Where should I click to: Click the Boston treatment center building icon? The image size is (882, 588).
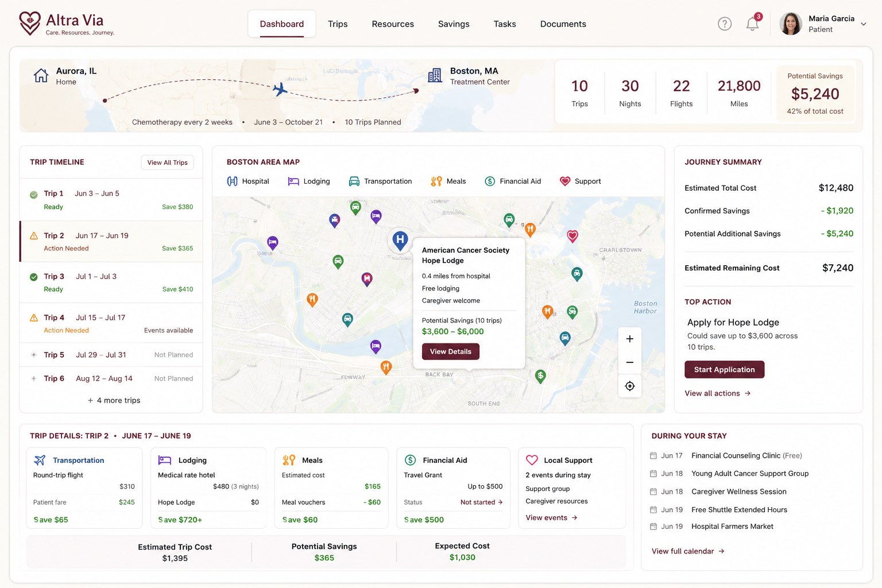pos(435,75)
